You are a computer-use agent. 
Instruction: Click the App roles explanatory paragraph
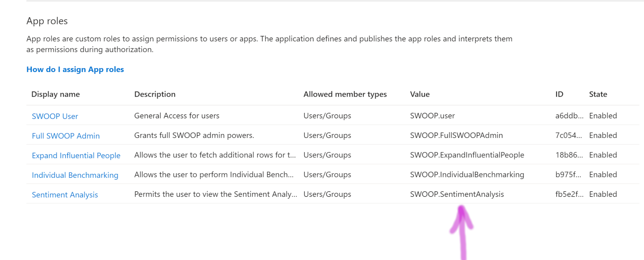(x=269, y=44)
